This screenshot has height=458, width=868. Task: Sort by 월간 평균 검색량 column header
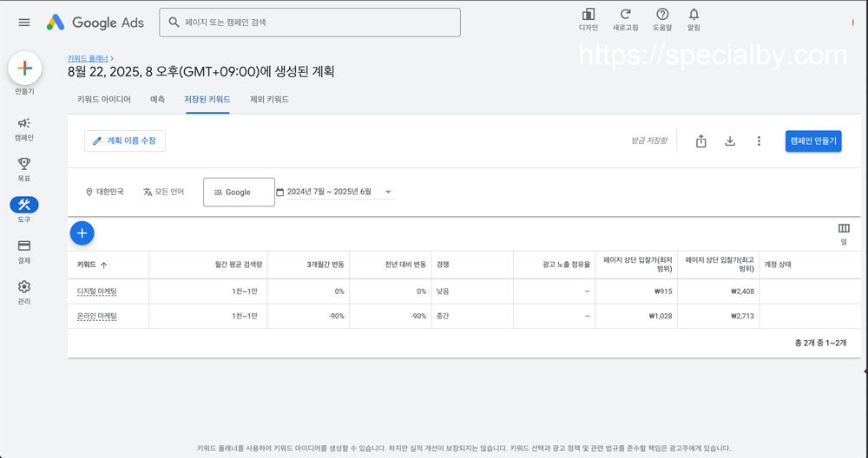tap(239, 265)
